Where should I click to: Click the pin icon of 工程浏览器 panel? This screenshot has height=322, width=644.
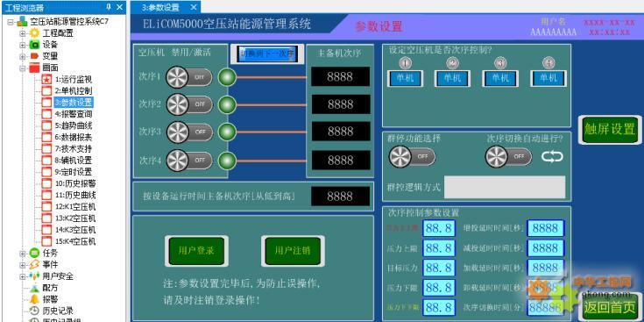click(109, 7)
